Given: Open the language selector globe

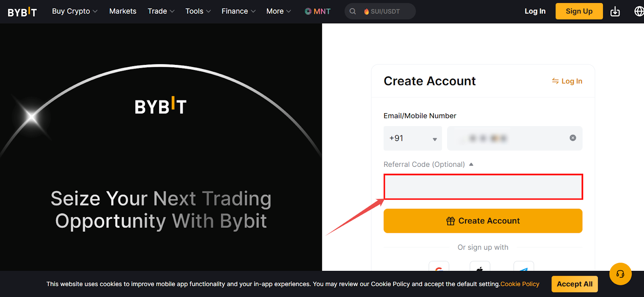Looking at the screenshot, I should [639, 11].
